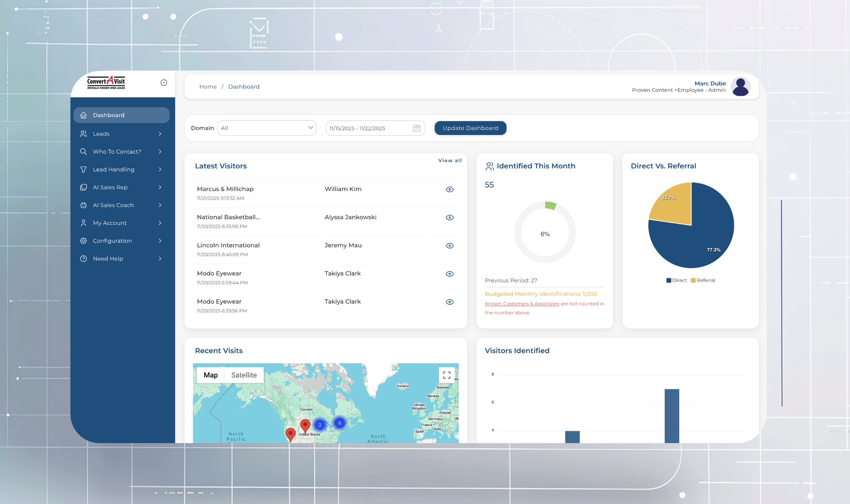
Task: Open the calendar date picker icon
Action: (417, 128)
